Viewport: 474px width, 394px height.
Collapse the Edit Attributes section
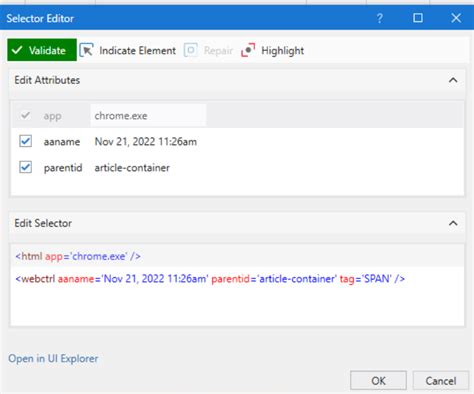453,80
